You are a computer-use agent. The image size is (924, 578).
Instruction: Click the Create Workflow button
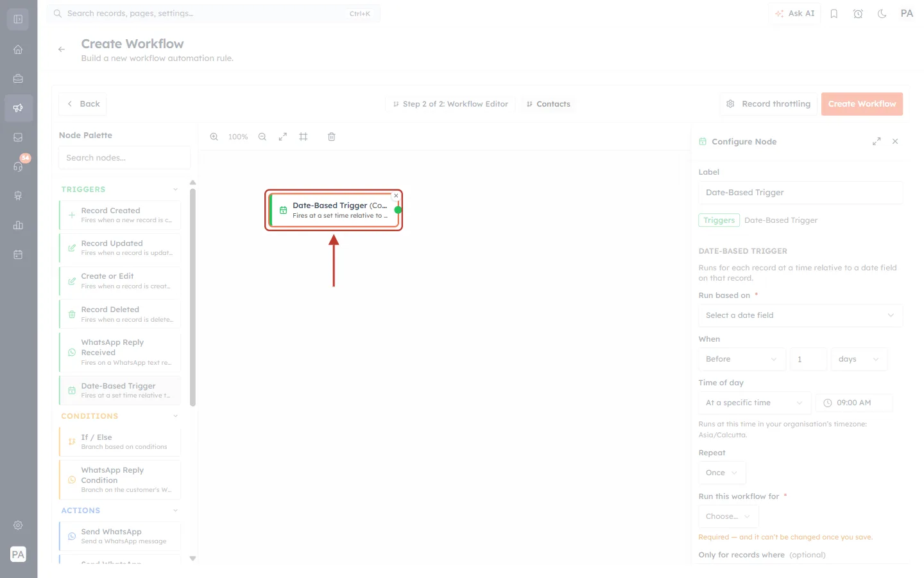tap(862, 104)
